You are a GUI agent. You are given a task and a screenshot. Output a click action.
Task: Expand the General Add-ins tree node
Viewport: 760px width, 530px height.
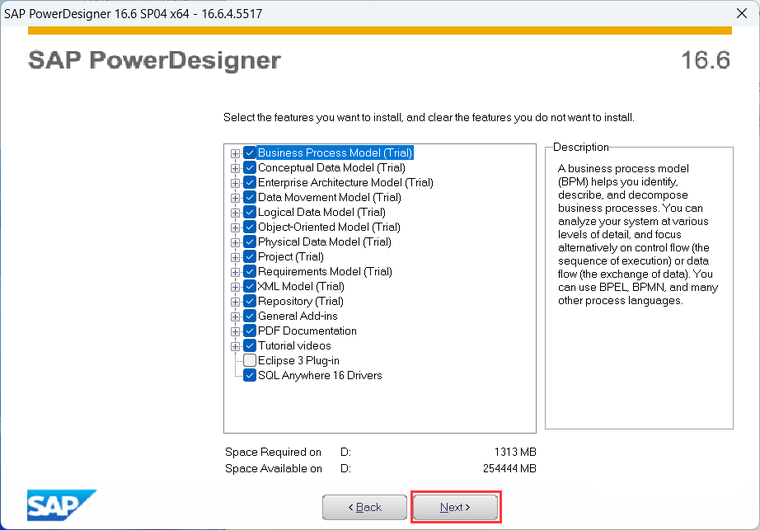pos(235,317)
